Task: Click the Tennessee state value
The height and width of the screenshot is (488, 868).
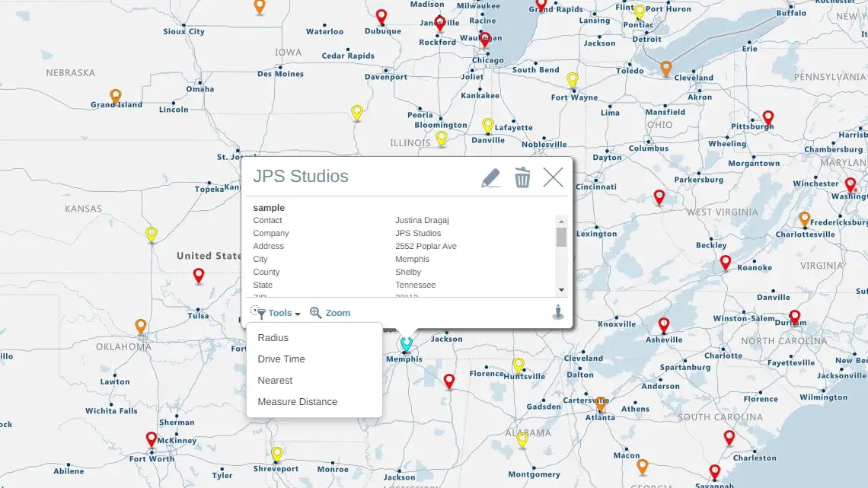Action: pyautogui.click(x=415, y=285)
